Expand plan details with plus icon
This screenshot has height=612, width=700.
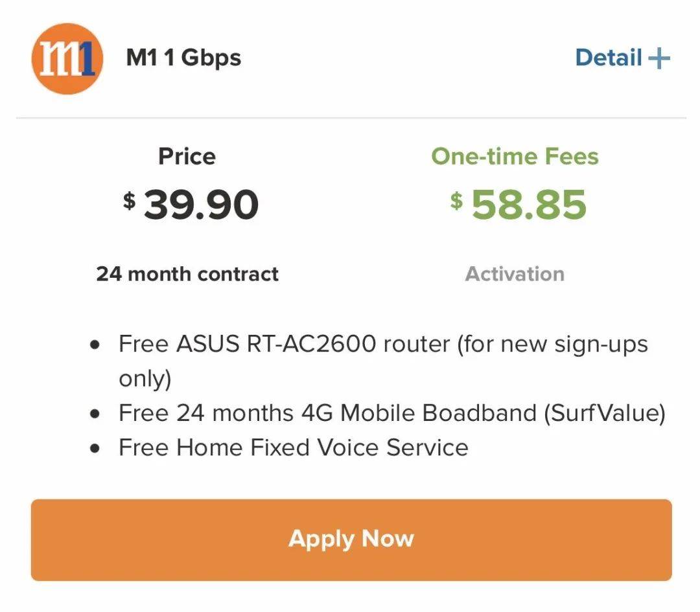pyautogui.click(x=659, y=58)
